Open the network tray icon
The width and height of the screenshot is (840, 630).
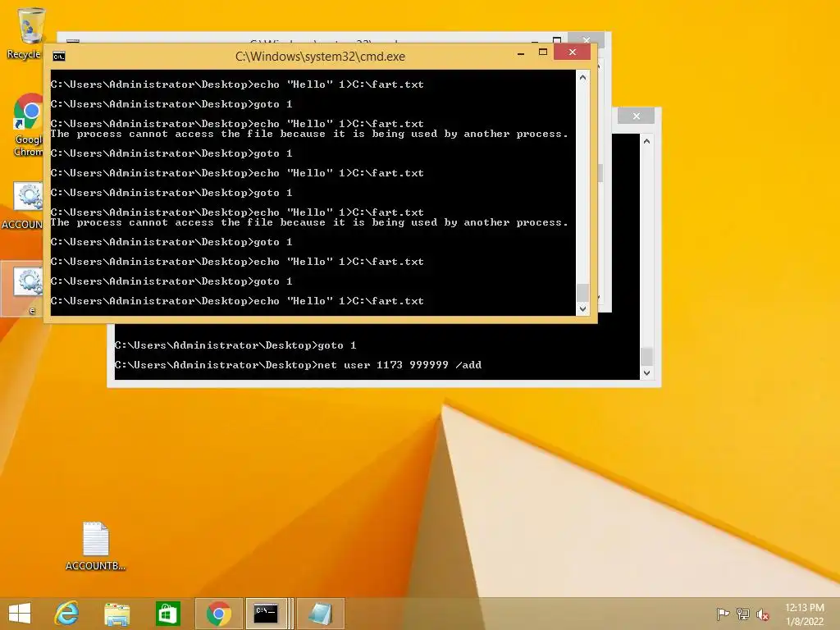[743, 614]
